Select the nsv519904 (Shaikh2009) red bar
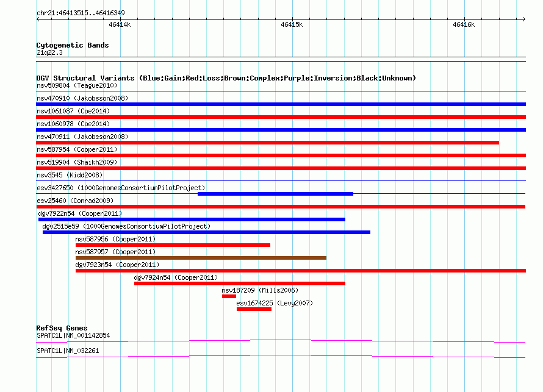 (281, 168)
